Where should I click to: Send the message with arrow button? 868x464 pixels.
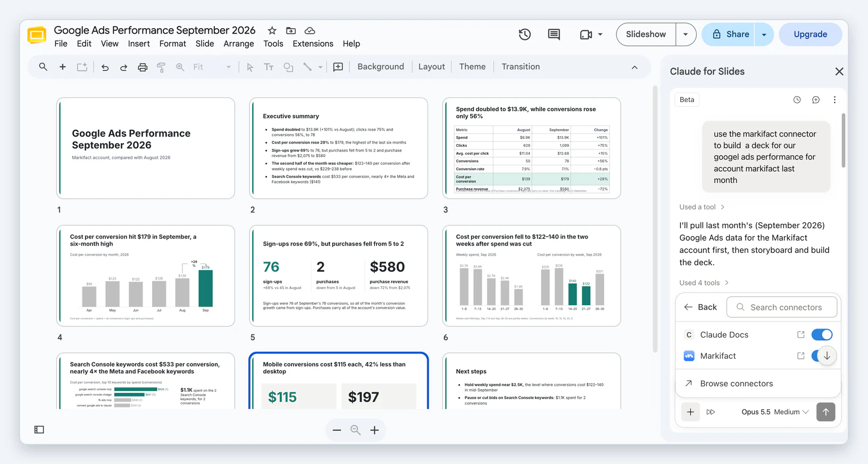click(x=825, y=412)
